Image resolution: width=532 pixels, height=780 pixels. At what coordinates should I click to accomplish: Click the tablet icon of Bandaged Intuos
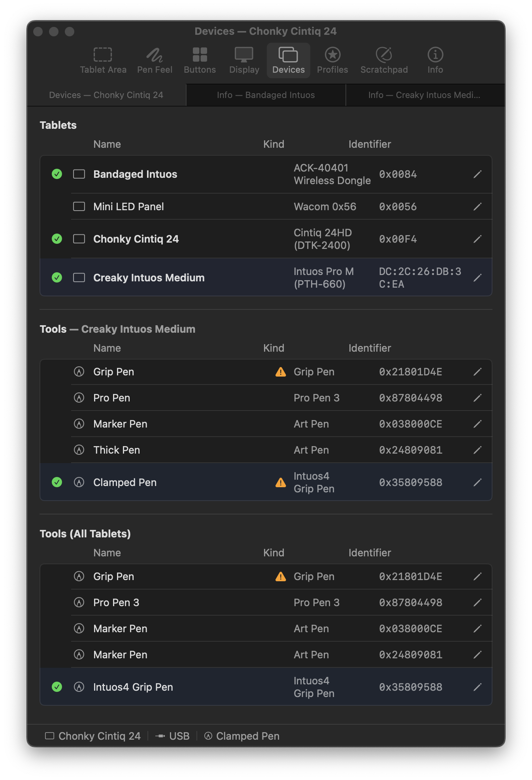point(79,174)
